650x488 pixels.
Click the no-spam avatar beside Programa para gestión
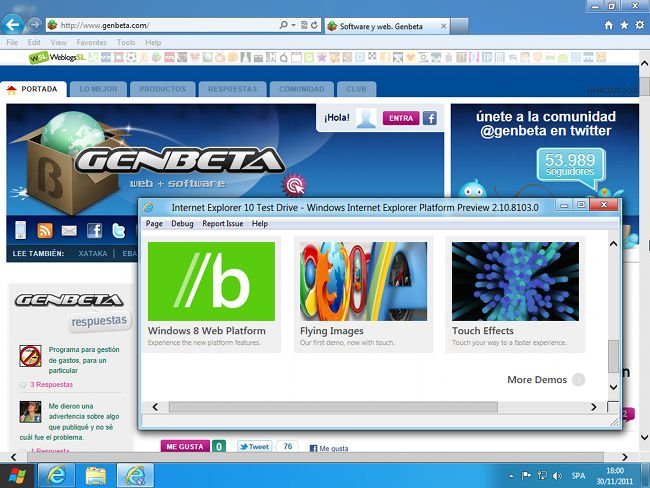click(30, 356)
